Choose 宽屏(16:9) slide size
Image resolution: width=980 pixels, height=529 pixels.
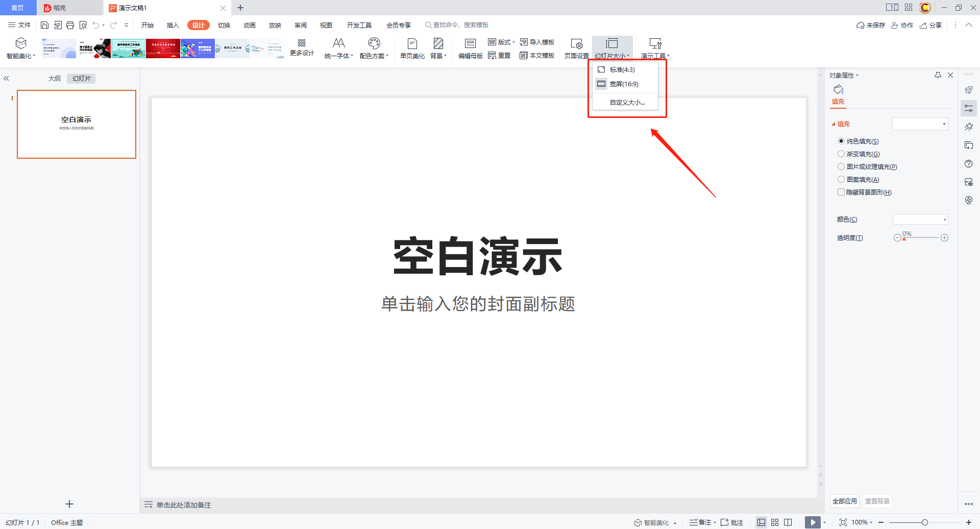pyautogui.click(x=626, y=84)
